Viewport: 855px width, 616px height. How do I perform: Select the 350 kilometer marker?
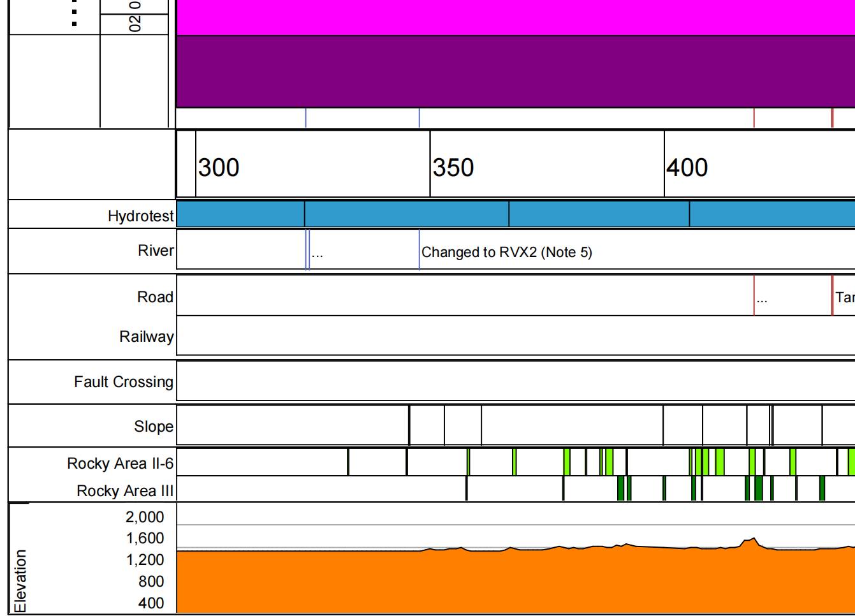(453, 168)
